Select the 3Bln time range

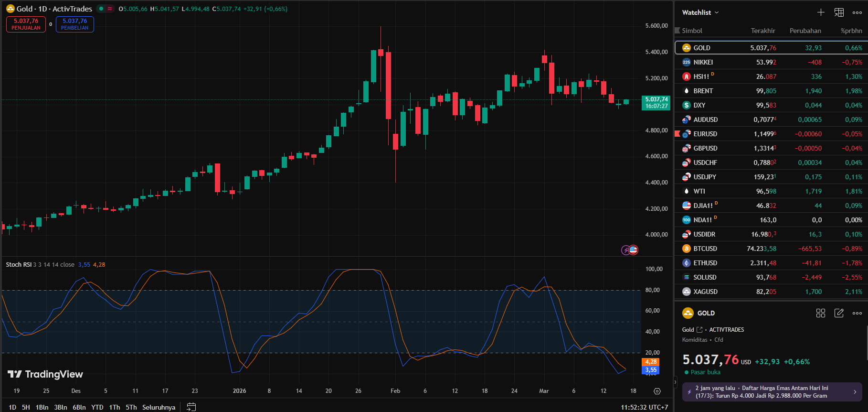click(60, 407)
